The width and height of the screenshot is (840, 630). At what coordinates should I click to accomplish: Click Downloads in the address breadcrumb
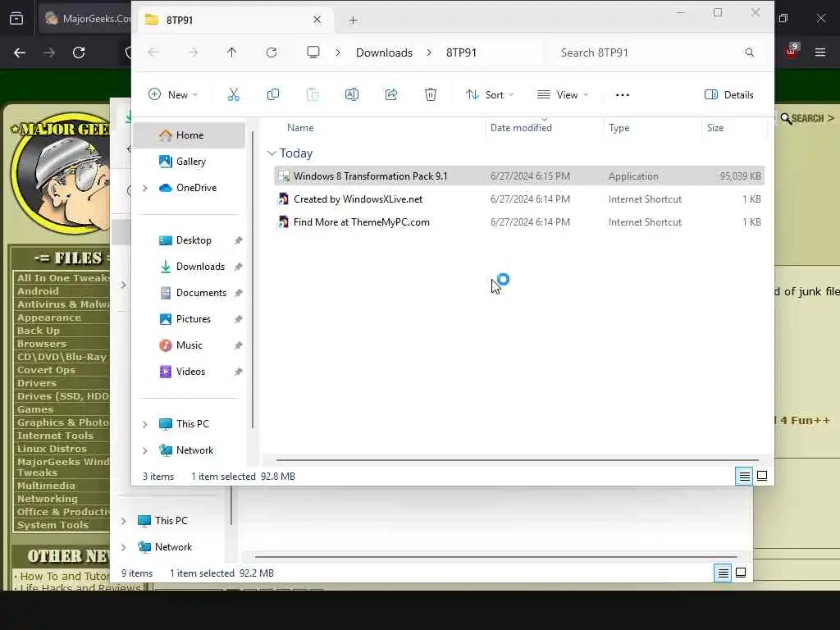384,52
